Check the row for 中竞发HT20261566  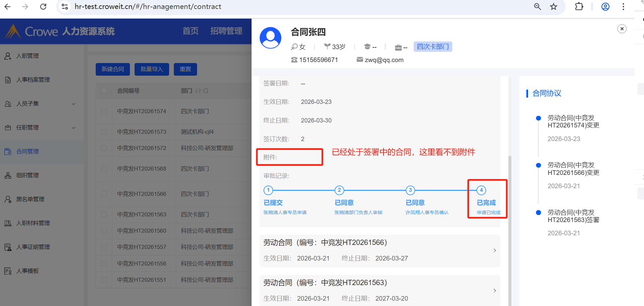coord(104,194)
